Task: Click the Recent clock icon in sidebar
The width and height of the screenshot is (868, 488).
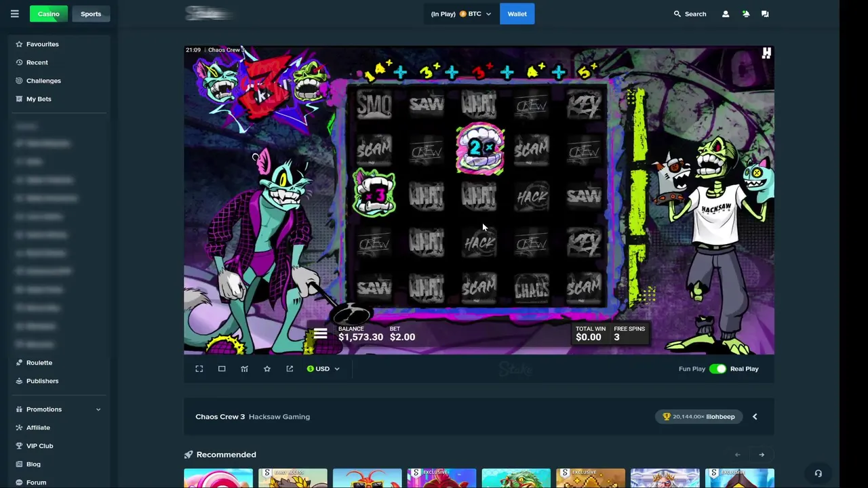Action: [19, 62]
